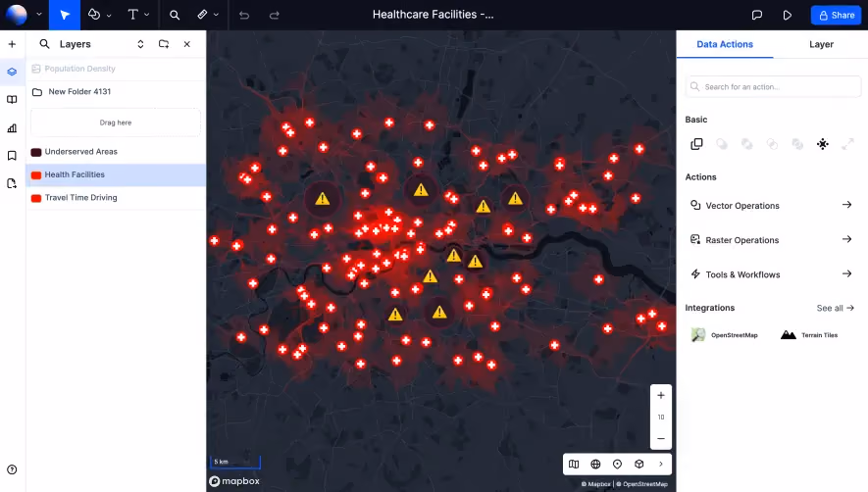Click the Drag here drop zone

tap(116, 123)
